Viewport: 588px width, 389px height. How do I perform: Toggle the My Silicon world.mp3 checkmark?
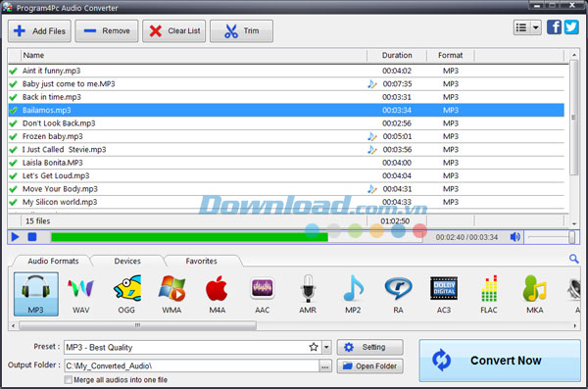click(x=14, y=202)
